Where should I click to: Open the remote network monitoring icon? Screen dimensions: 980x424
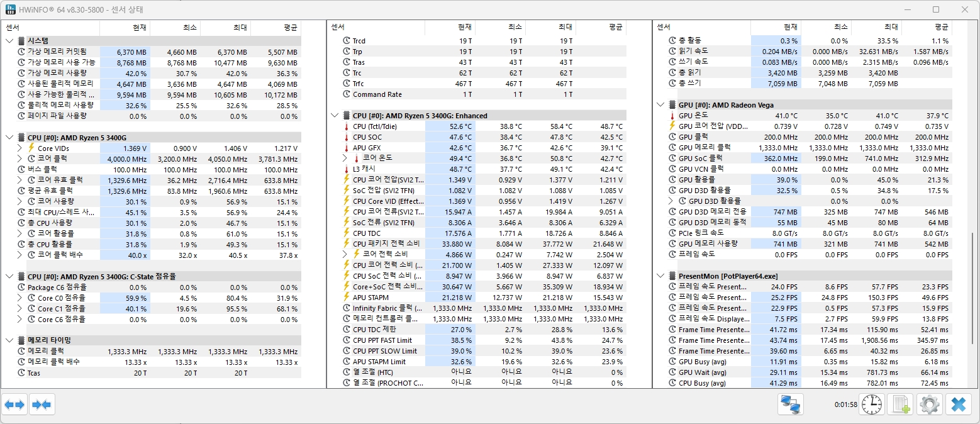point(790,404)
